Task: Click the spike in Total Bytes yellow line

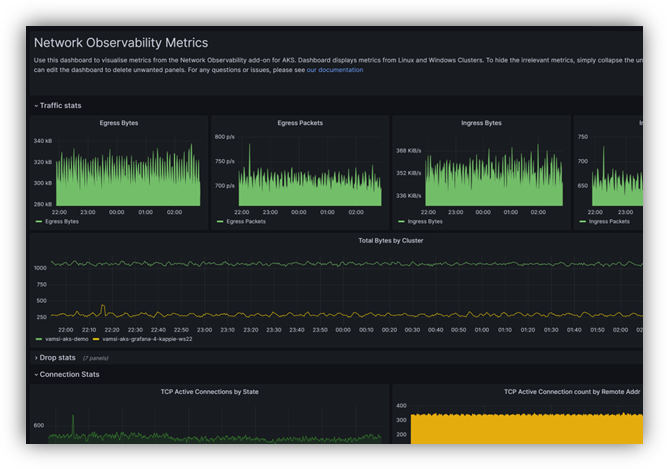Action: point(103,309)
